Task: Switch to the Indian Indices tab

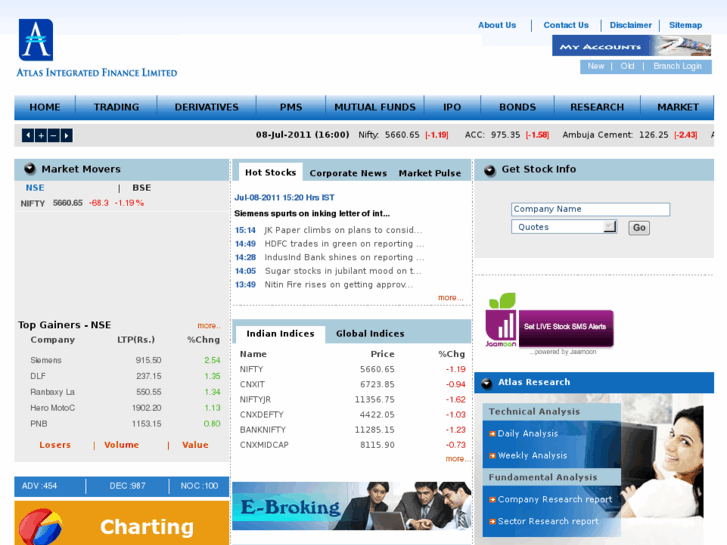Action: pos(281,334)
